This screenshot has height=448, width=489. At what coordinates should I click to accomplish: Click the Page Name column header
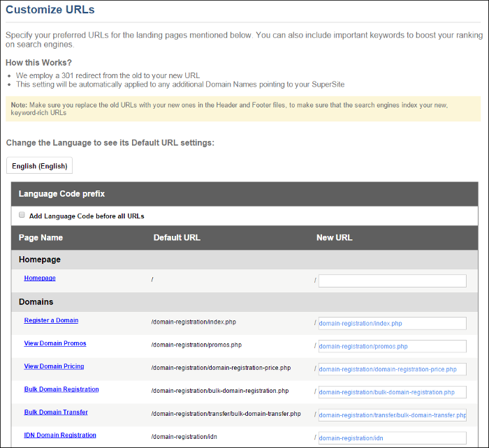[x=41, y=237]
